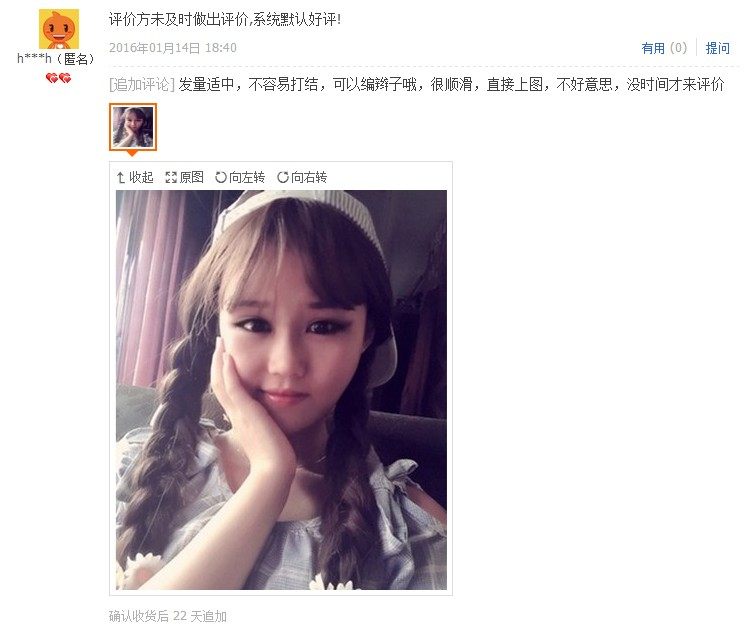Click the [追加评论] tag
The width and height of the screenshot is (751, 631).
(142, 85)
